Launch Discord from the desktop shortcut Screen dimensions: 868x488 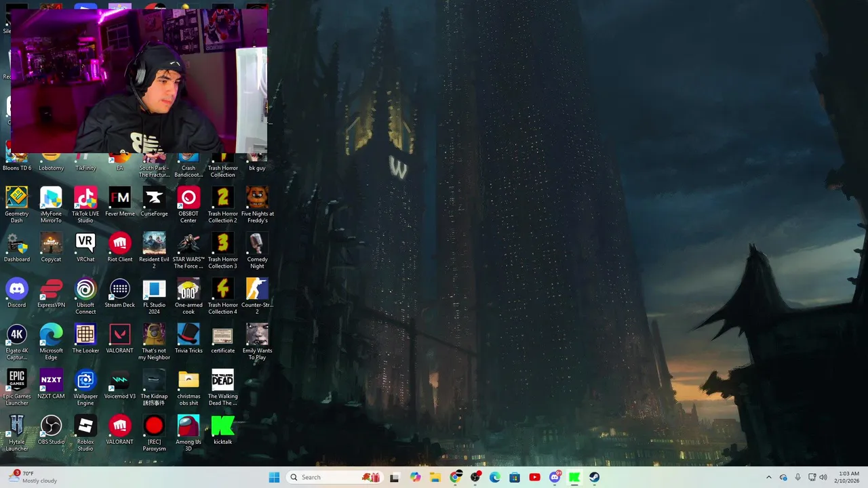coord(17,293)
